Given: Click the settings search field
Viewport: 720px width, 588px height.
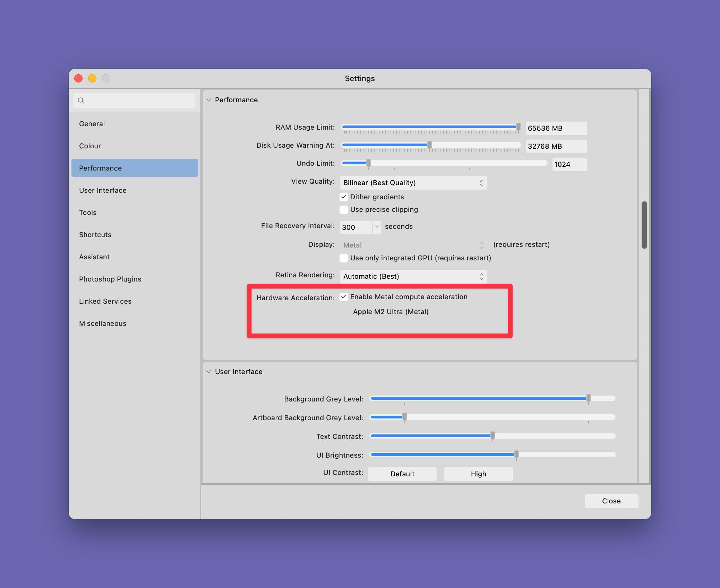Looking at the screenshot, I should [134, 101].
